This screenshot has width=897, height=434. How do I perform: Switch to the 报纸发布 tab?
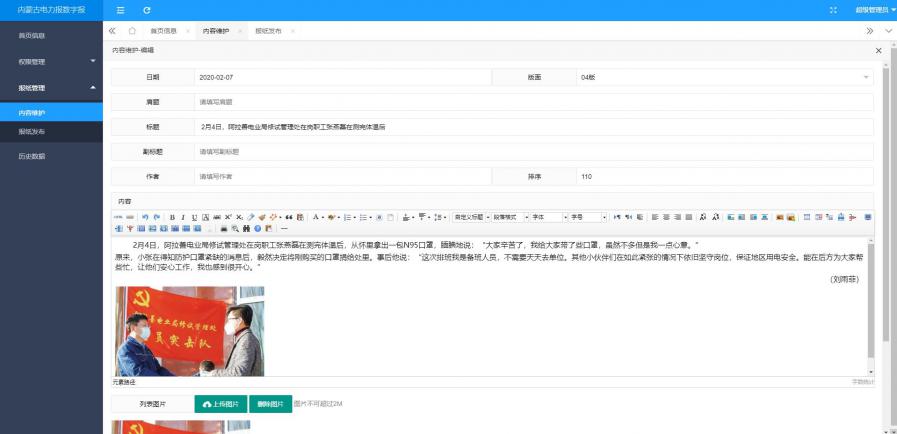268,31
